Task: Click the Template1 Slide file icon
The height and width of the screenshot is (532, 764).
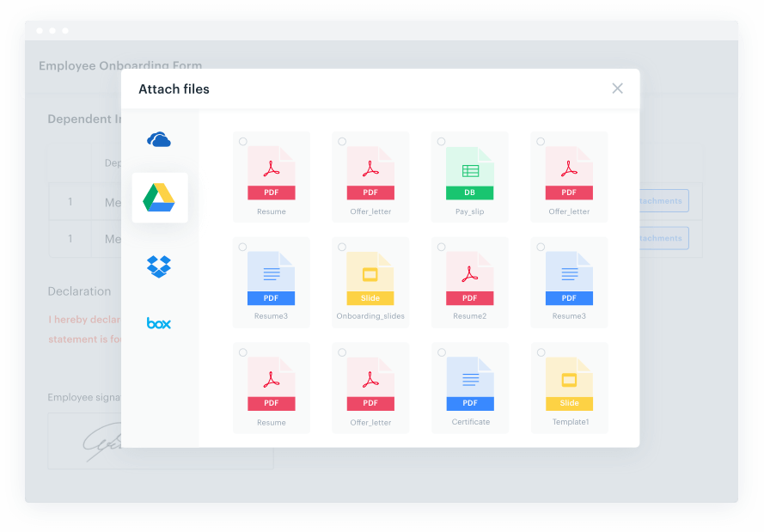Action: (x=569, y=383)
